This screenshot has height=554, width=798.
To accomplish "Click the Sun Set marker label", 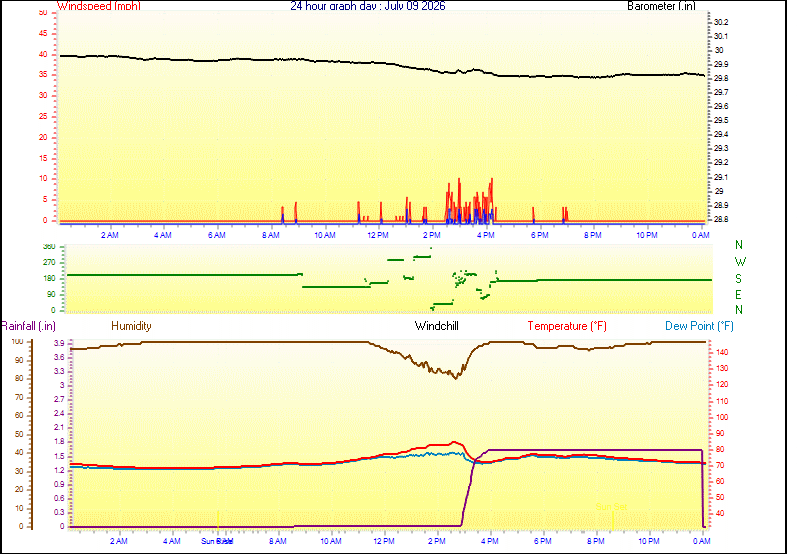I will click(x=611, y=507).
